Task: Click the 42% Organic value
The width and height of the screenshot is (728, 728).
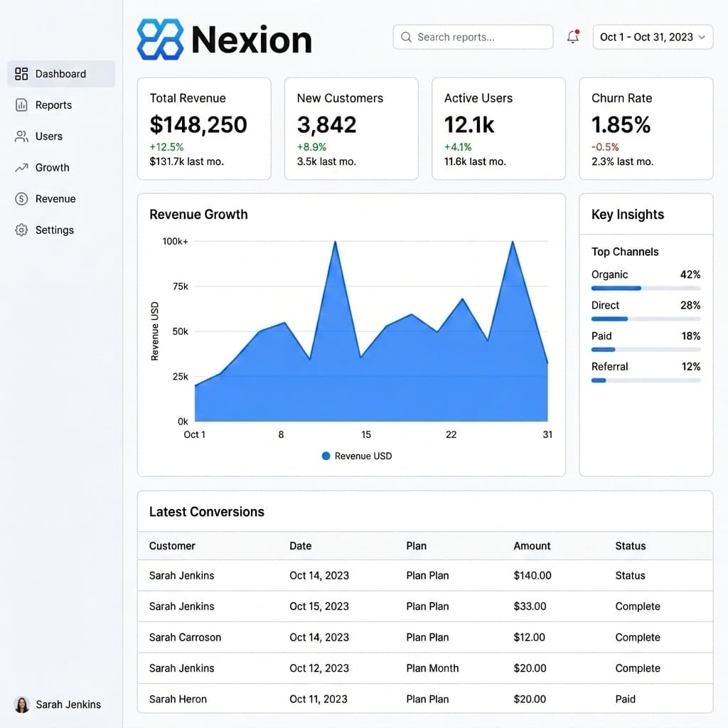Action: pyautogui.click(x=690, y=274)
